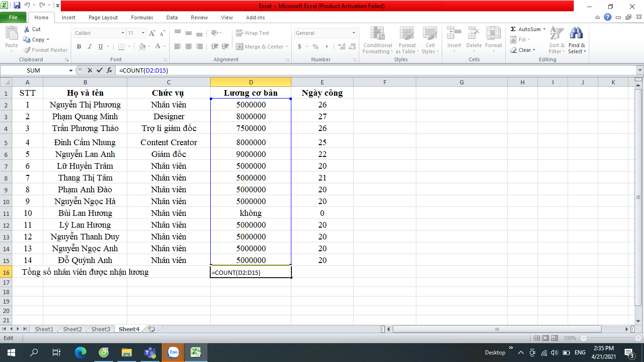The height and width of the screenshot is (362, 644).
Task: Apply Comma Style format
Action: tap(327, 47)
